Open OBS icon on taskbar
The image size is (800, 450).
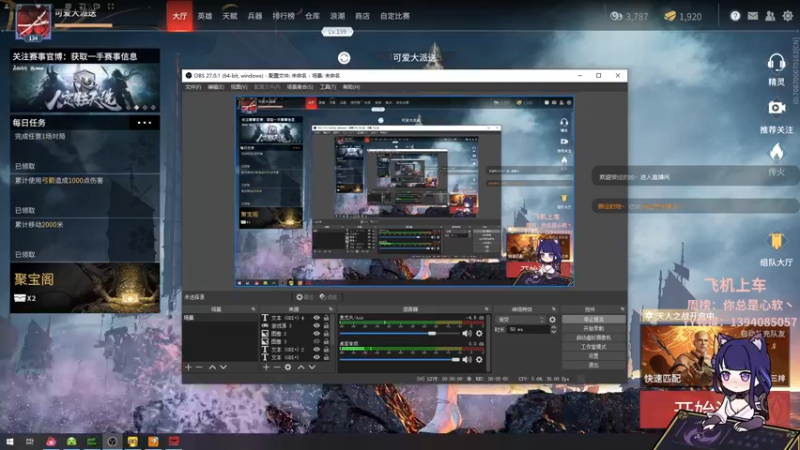(112, 441)
